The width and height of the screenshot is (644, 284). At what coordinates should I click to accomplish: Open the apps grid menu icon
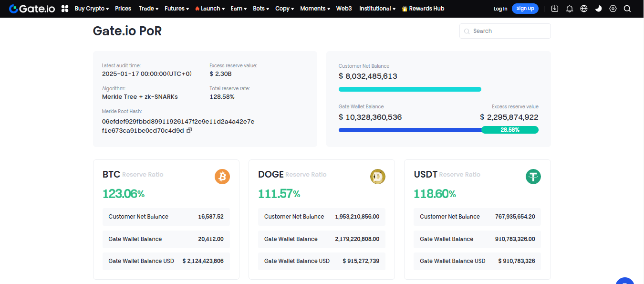point(65,9)
